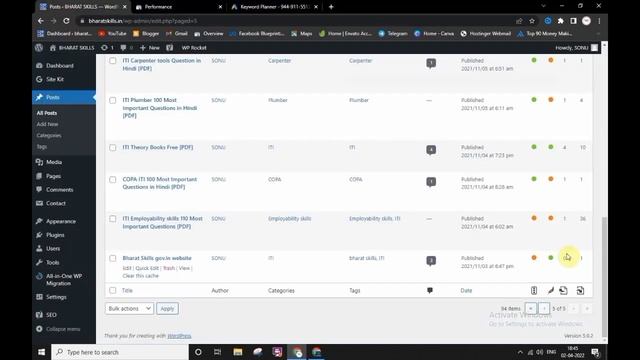This screenshot has width=640, height=360.
Task: Open All-in-One WP Migration
Action: (x=64, y=280)
